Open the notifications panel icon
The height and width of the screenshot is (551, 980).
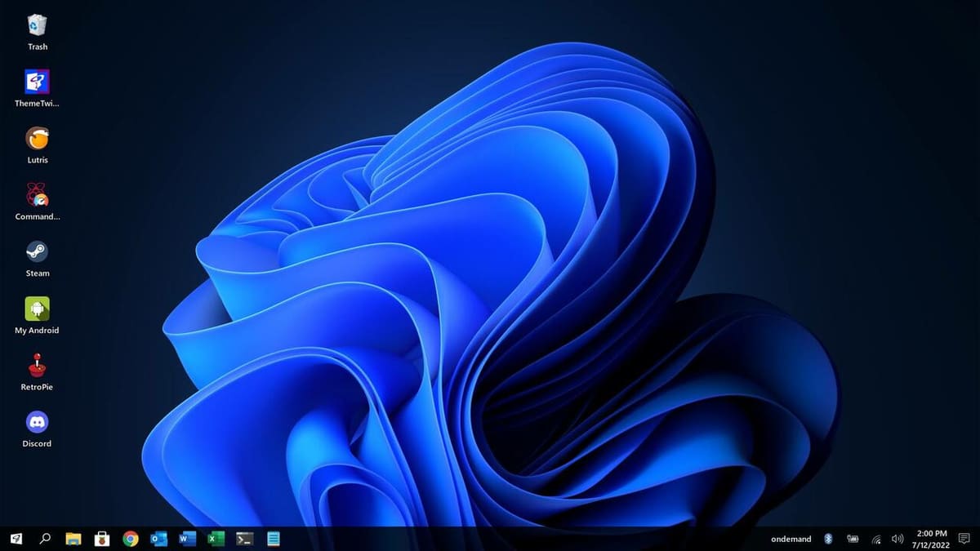(964, 539)
